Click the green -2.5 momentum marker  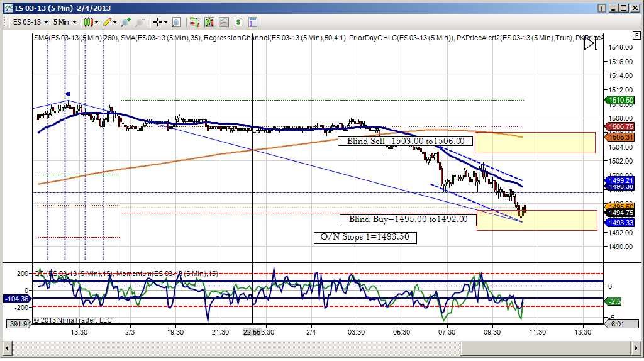(613, 301)
